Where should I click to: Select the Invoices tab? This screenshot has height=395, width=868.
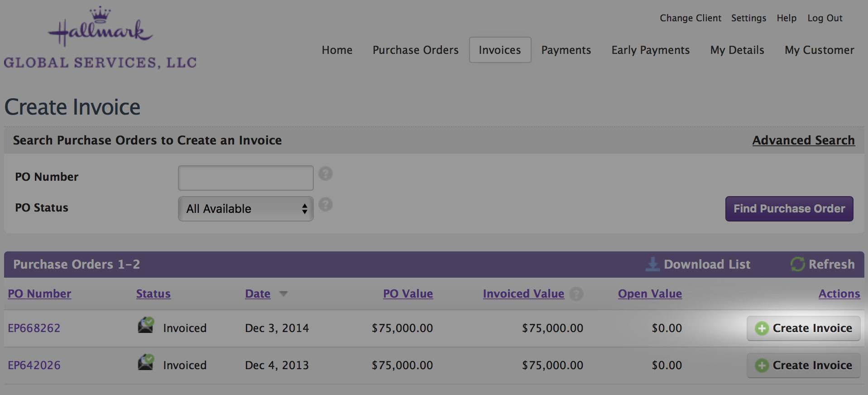(x=500, y=50)
